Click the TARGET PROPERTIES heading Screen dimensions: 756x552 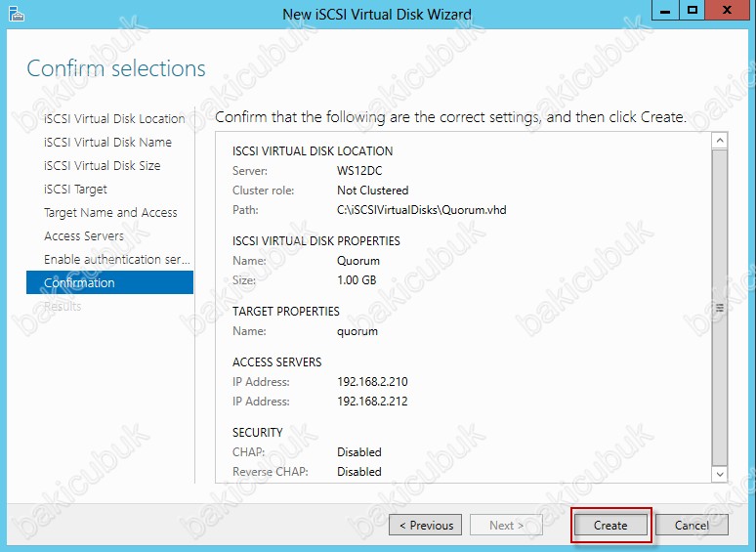(286, 312)
